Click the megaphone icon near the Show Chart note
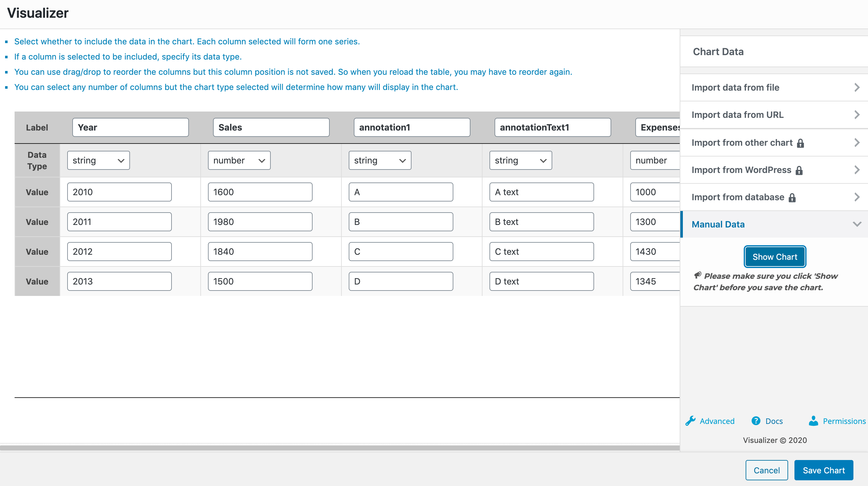 click(697, 275)
